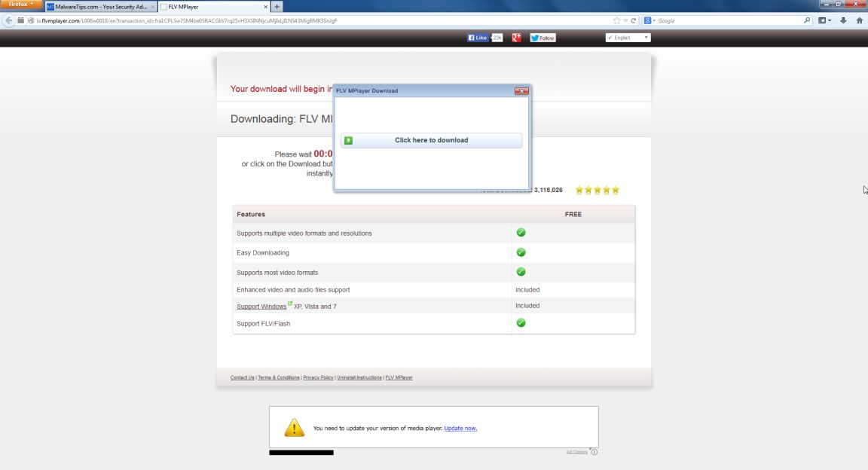
Task: Click the 'Click here to download' button
Action: (x=431, y=140)
